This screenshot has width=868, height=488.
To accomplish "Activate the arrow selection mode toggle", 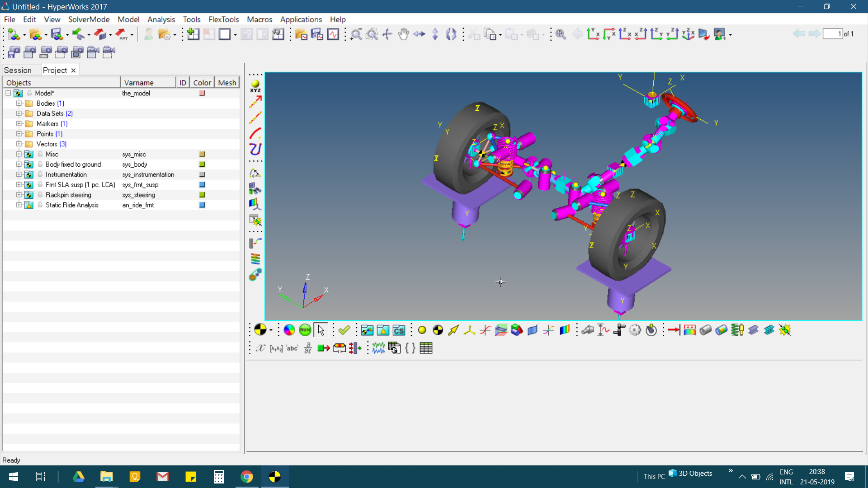I will [321, 330].
